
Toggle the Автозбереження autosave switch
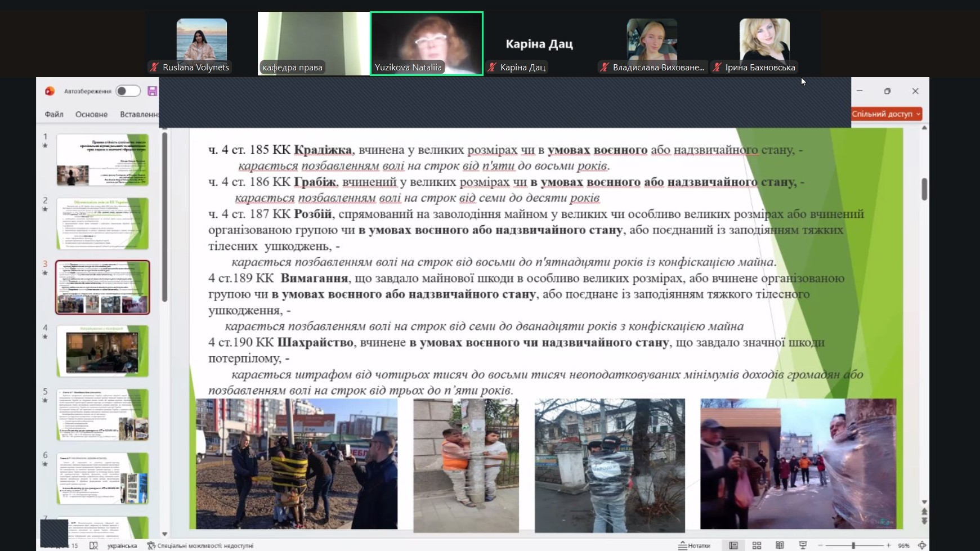point(128,91)
